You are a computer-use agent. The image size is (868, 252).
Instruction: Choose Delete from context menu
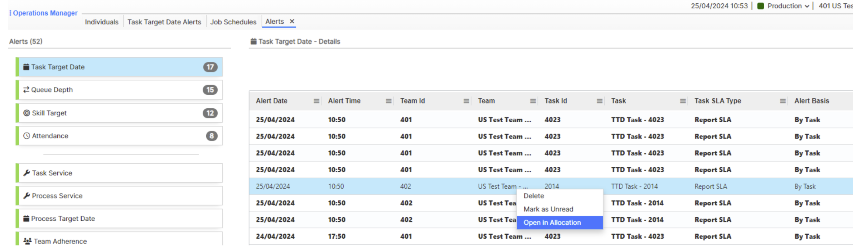560,196
